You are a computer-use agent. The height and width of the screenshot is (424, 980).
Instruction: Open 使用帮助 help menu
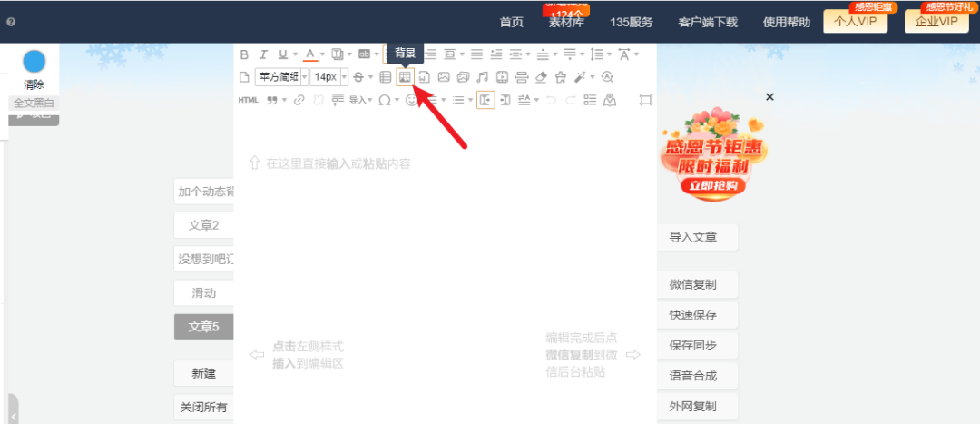786,23
